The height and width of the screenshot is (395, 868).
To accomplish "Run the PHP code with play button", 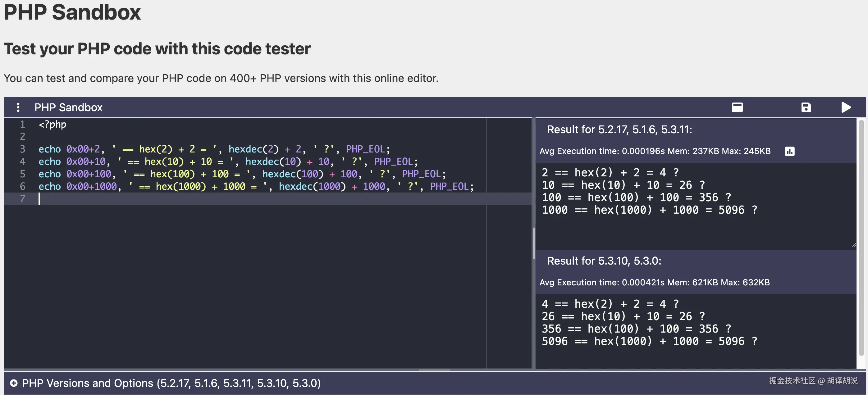I will pos(846,107).
